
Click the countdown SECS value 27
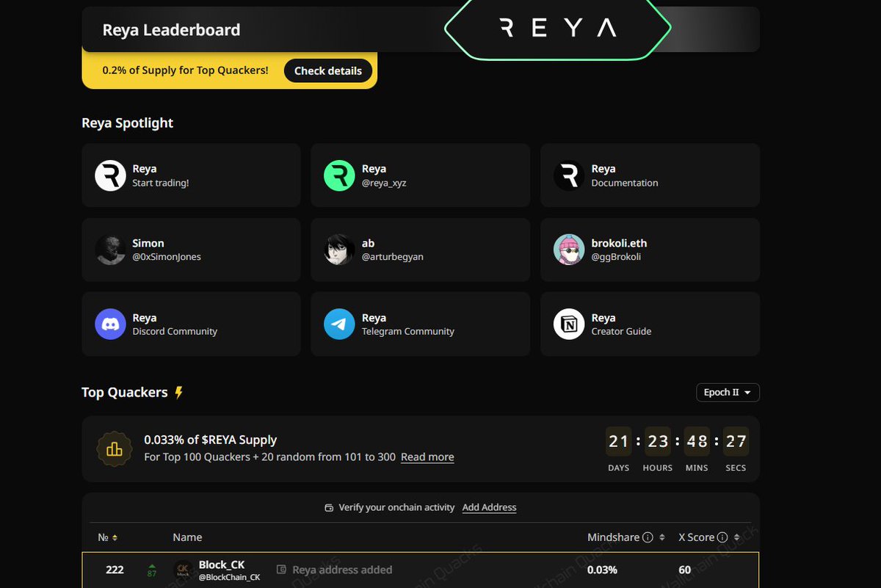click(736, 441)
